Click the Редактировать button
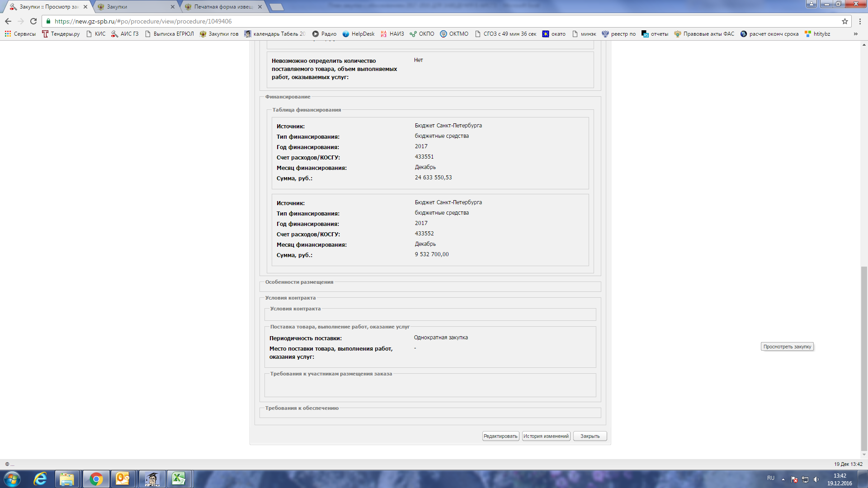868x488 pixels. tap(500, 436)
